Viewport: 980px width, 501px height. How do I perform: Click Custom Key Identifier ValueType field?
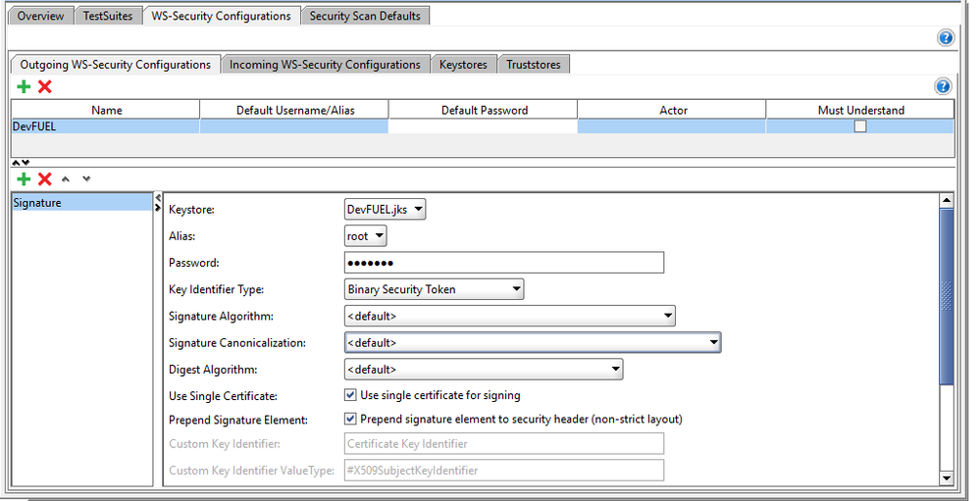click(504, 471)
